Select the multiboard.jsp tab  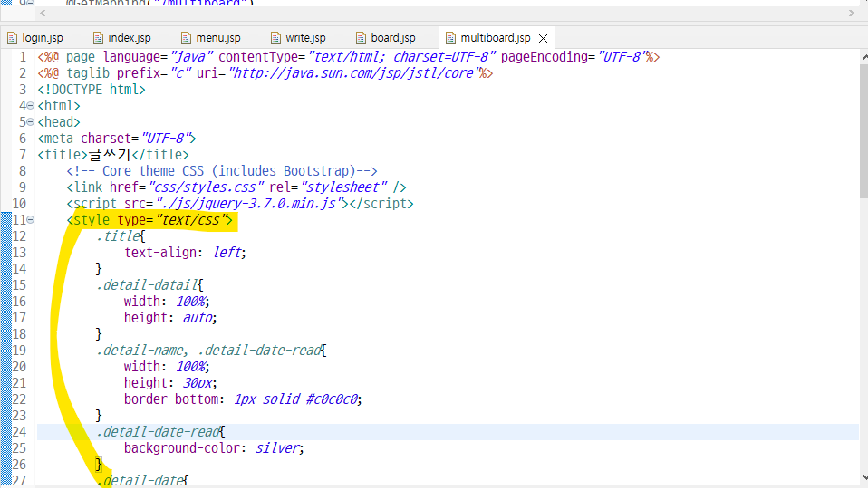(x=496, y=38)
